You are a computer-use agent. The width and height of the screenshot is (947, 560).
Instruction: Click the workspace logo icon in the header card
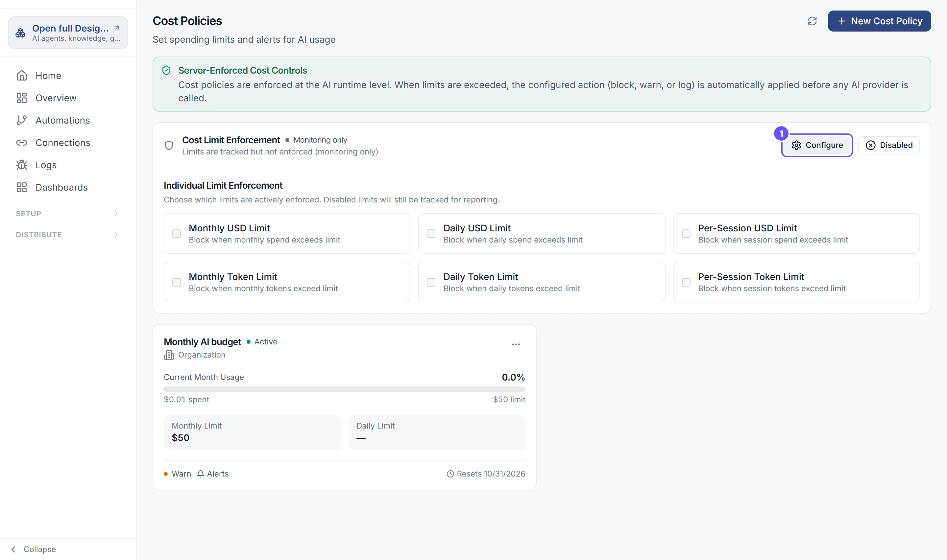pos(20,33)
